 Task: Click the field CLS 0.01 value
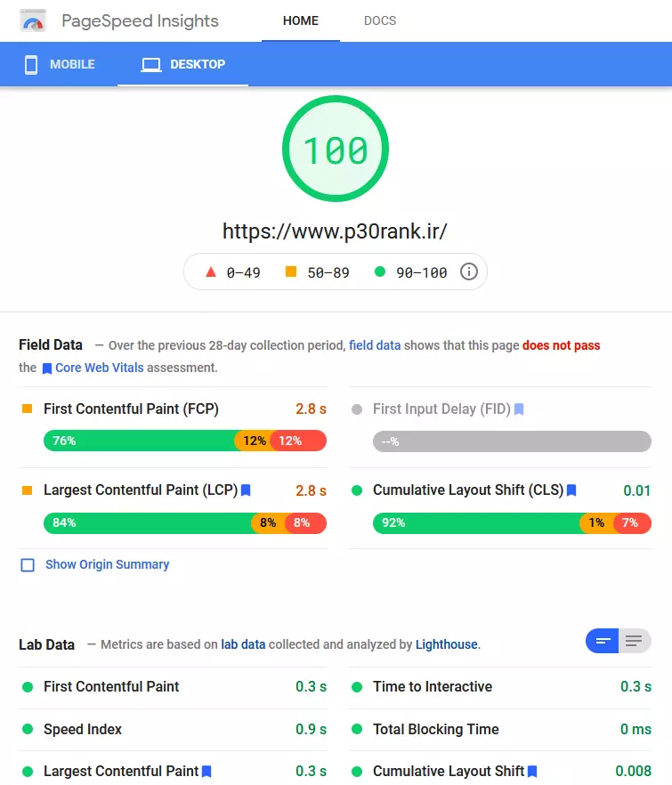click(x=636, y=490)
